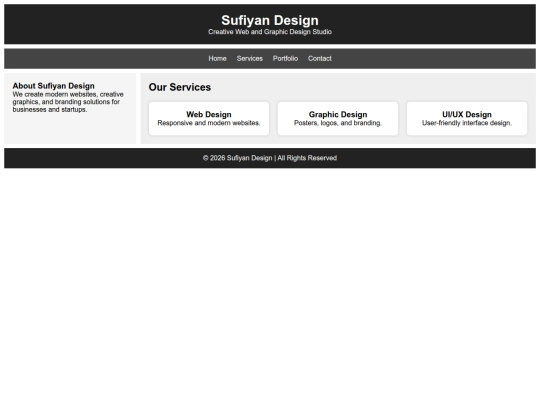Click 'Posters, logos, and branding.' text
The image size is (540, 405).
(338, 123)
